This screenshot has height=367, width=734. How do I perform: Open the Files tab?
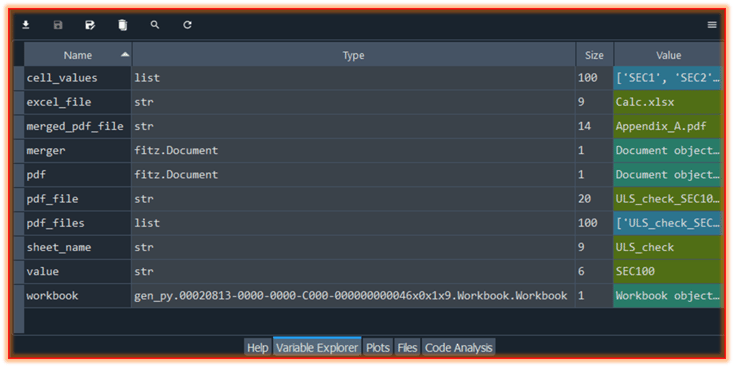[x=407, y=348]
